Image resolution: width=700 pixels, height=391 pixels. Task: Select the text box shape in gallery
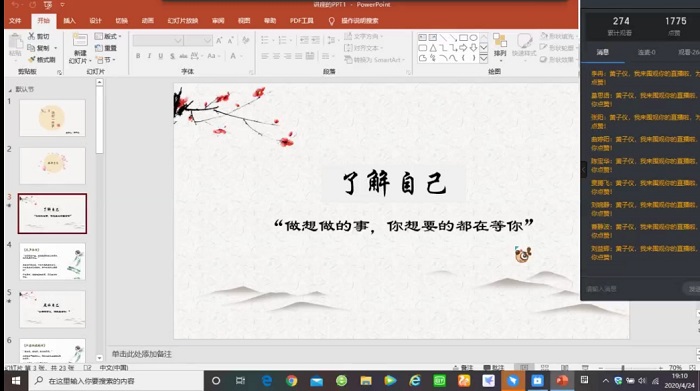point(422,38)
